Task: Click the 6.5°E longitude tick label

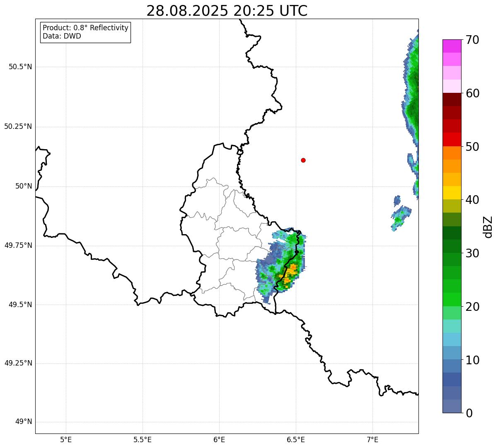Action: pyautogui.click(x=296, y=440)
